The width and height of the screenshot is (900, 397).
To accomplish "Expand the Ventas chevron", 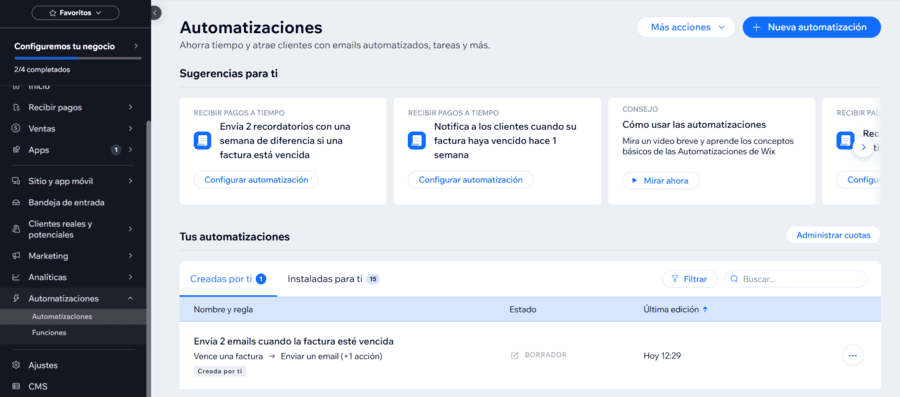I will tap(131, 129).
